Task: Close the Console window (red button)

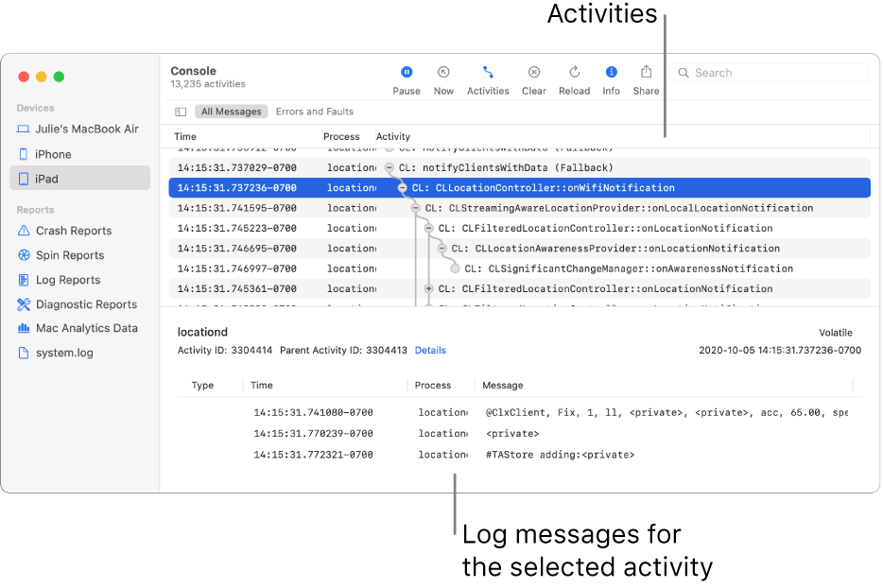Action: tap(24, 77)
